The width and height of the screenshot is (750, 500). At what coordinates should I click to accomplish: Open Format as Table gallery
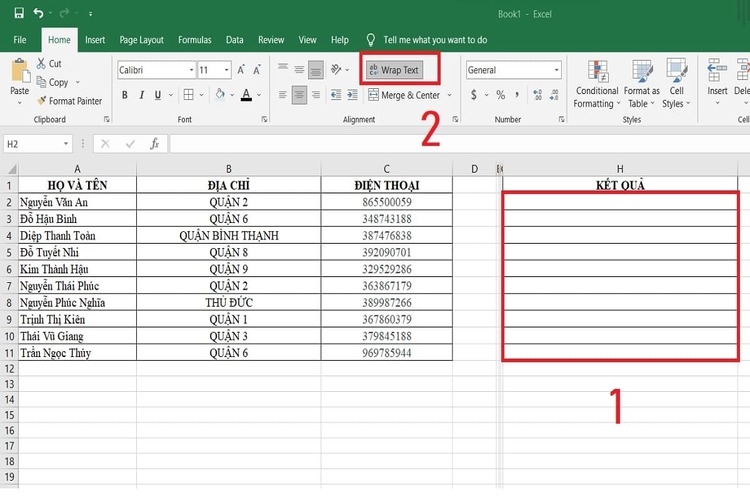[641, 84]
